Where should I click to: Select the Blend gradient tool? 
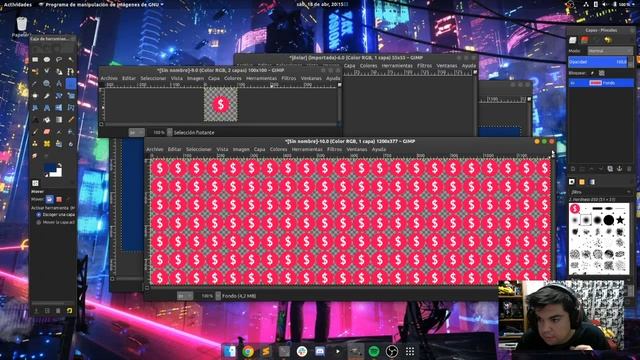click(59, 120)
